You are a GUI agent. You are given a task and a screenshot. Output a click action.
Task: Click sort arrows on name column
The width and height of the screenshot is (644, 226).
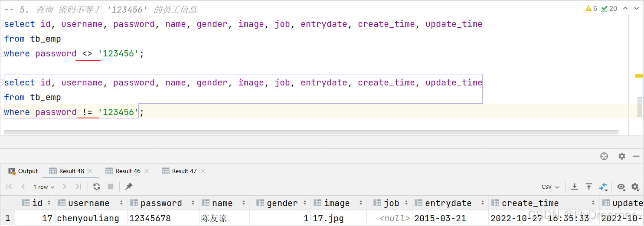(x=244, y=203)
